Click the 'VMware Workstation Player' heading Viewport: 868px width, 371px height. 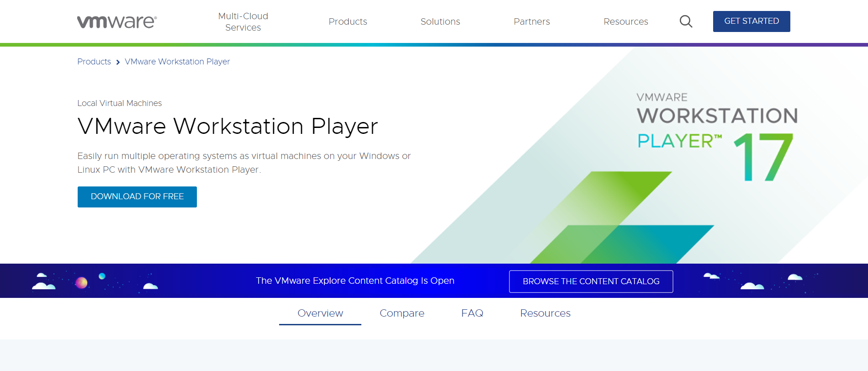coord(228,127)
